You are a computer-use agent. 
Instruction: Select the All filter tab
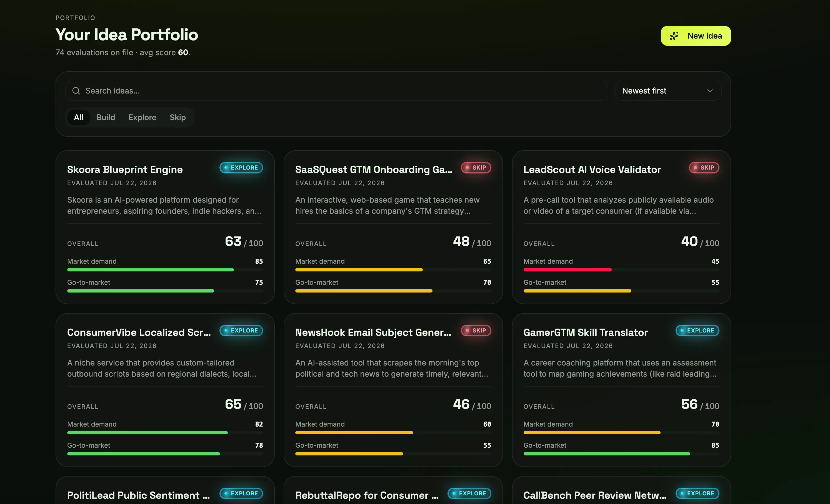(x=79, y=117)
